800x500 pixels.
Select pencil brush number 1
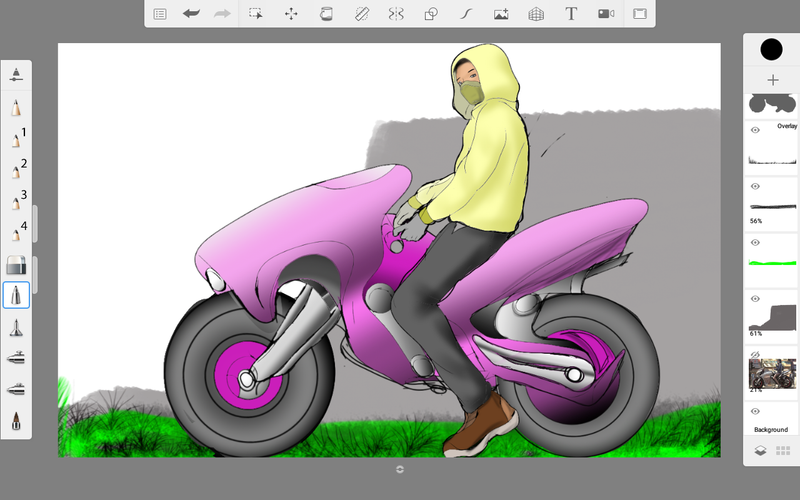point(18,138)
